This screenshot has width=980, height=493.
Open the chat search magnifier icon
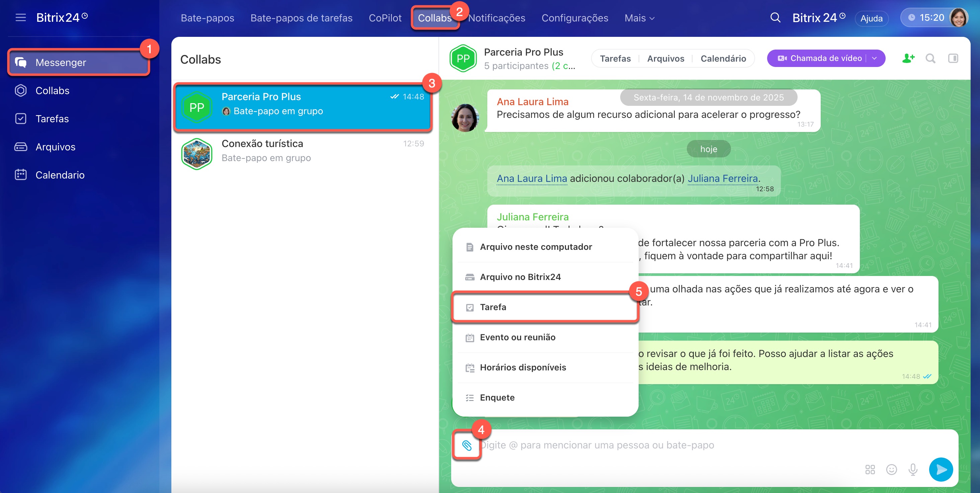point(930,58)
